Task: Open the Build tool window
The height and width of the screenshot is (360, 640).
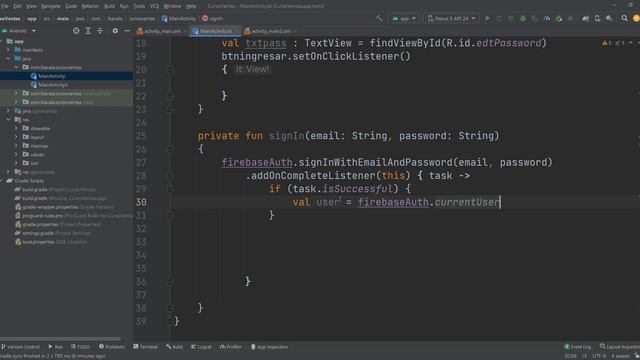Action: tap(175, 347)
